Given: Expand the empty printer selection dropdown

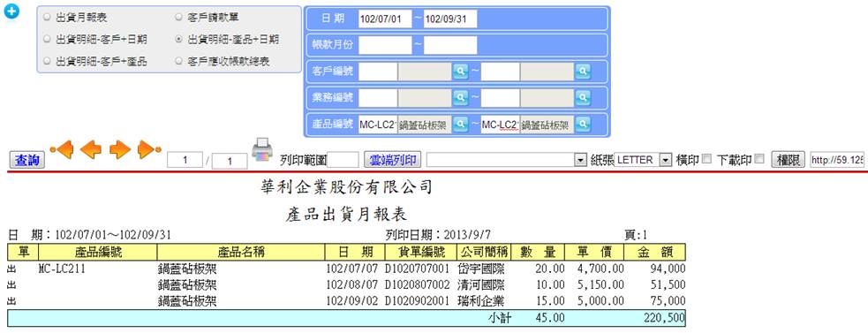Looking at the screenshot, I should click(506, 160).
